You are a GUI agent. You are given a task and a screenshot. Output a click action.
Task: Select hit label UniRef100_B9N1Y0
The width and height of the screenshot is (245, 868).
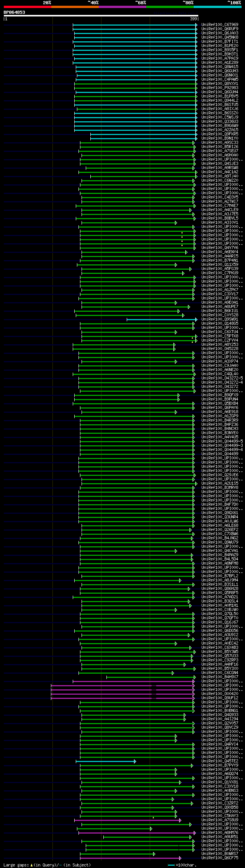click(x=220, y=138)
